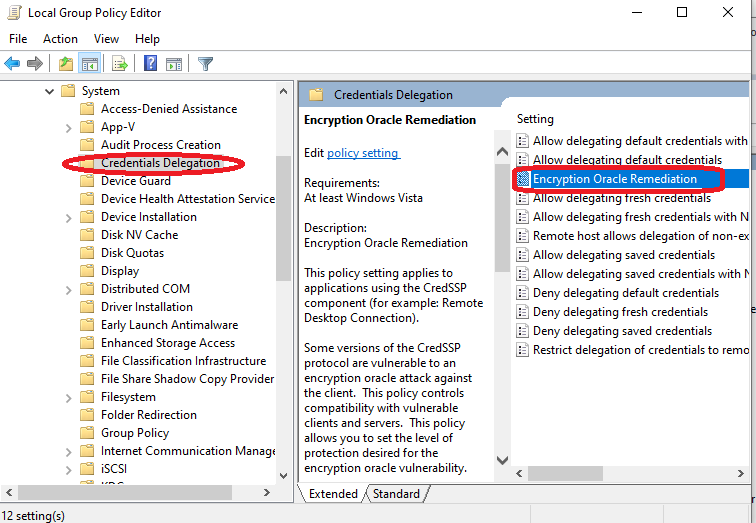The width and height of the screenshot is (756, 523).
Task: Switch to the Standard tab
Action: point(396,494)
